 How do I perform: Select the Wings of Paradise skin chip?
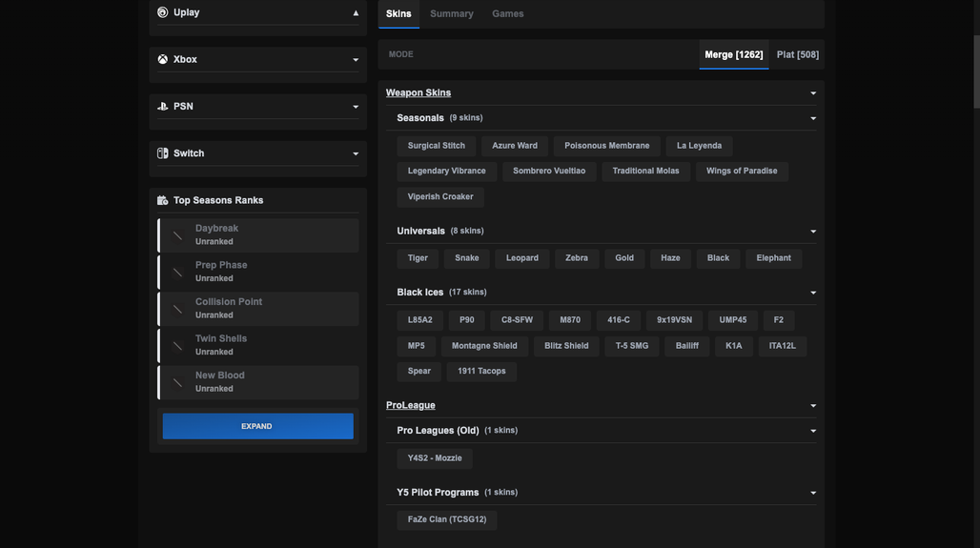tap(742, 171)
